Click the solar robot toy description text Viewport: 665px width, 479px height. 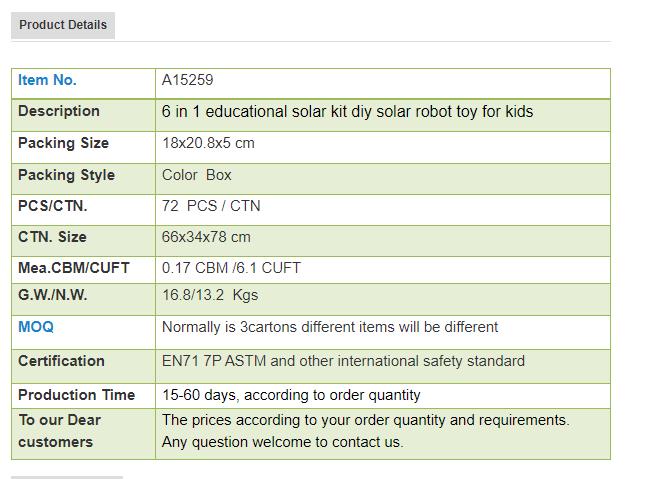click(347, 112)
